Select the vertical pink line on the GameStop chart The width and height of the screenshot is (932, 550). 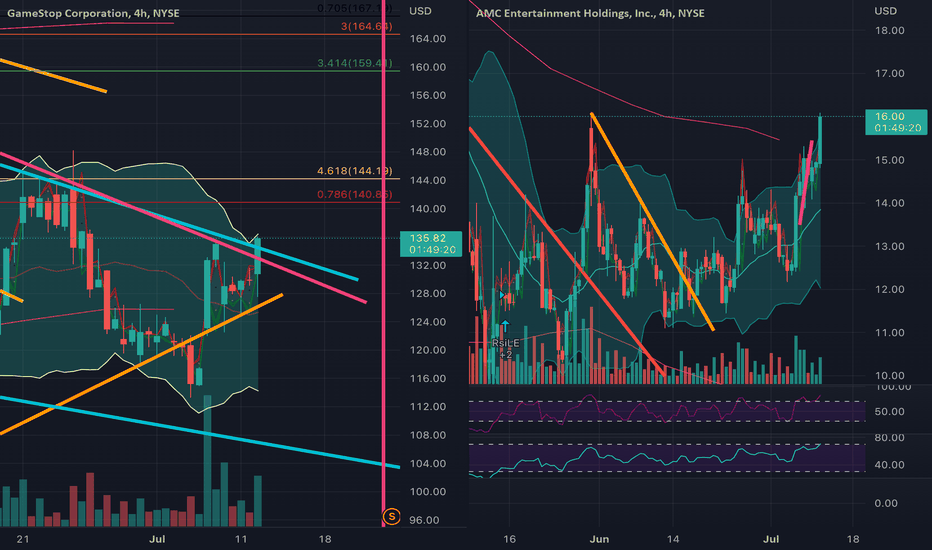pos(383,262)
